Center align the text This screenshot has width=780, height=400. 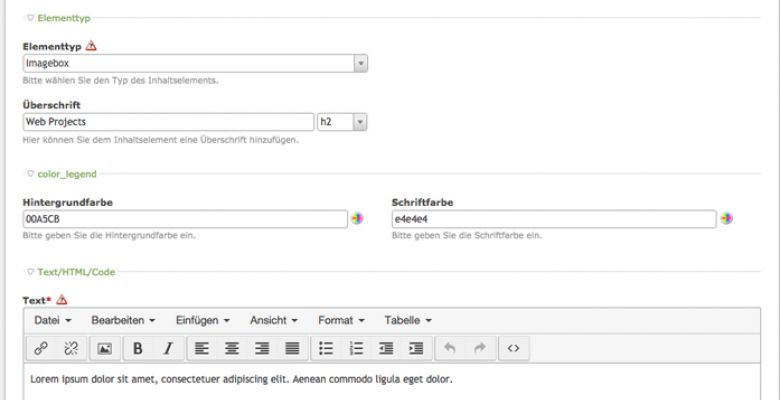232,348
